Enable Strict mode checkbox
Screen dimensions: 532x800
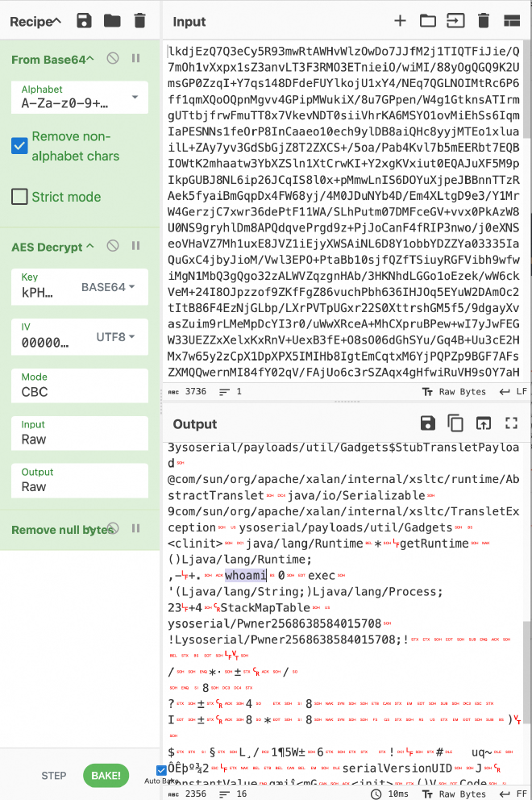[20, 197]
